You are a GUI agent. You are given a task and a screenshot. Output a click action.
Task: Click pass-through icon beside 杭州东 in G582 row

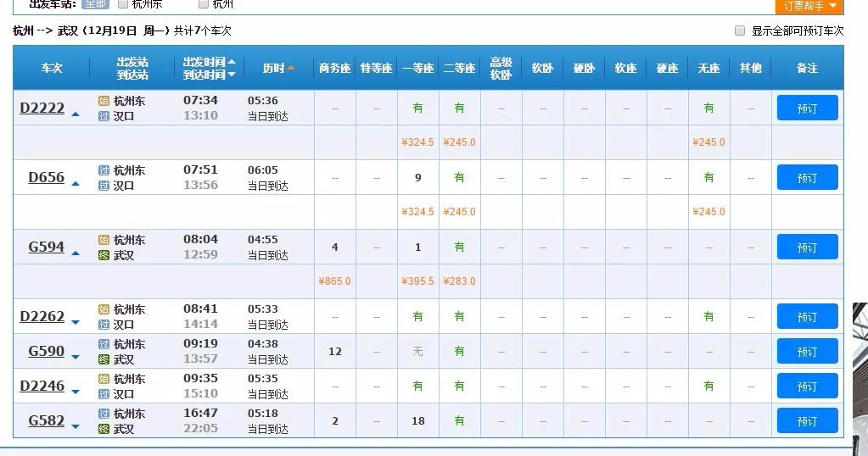(x=104, y=414)
